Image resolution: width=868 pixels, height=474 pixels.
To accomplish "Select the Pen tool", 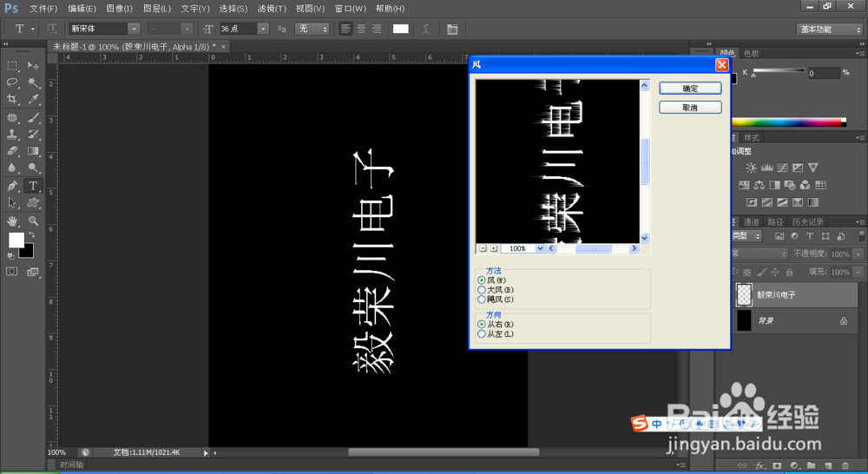I will [x=12, y=186].
